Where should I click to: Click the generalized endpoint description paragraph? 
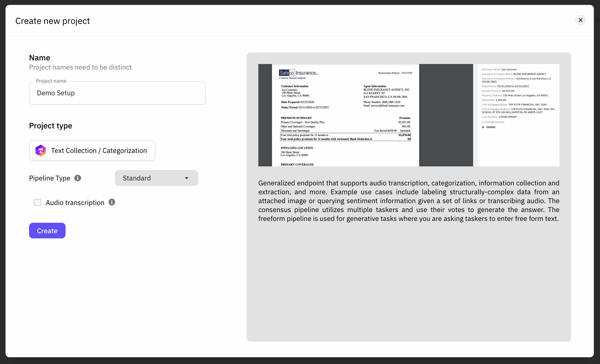tap(408, 201)
